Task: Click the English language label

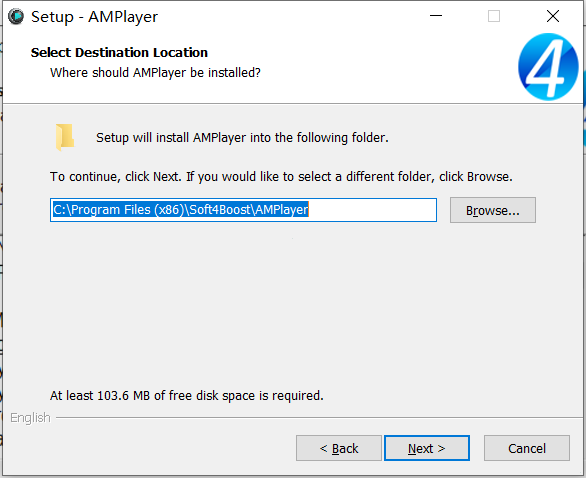Action: [x=30, y=417]
